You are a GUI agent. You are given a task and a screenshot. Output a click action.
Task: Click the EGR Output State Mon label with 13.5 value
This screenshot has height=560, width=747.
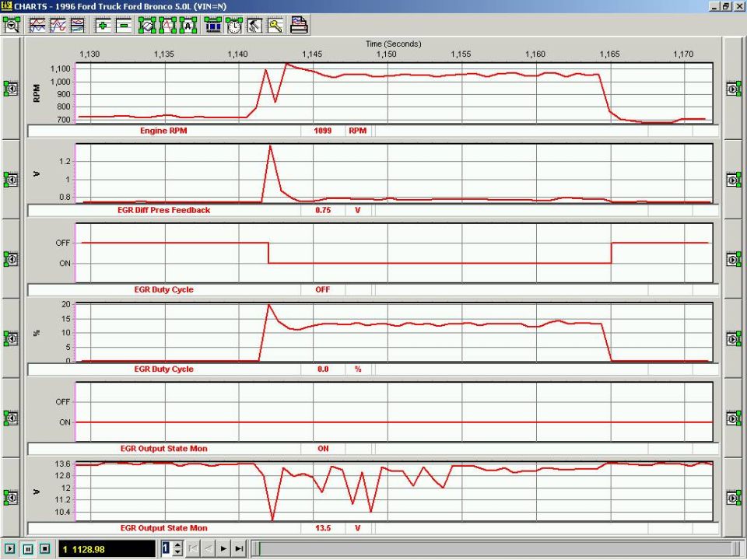tap(164, 528)
